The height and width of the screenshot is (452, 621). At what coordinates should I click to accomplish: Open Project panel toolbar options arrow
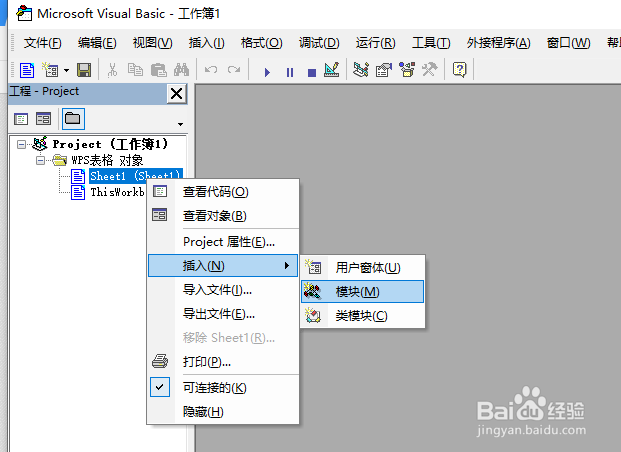[x=180, y=124]
